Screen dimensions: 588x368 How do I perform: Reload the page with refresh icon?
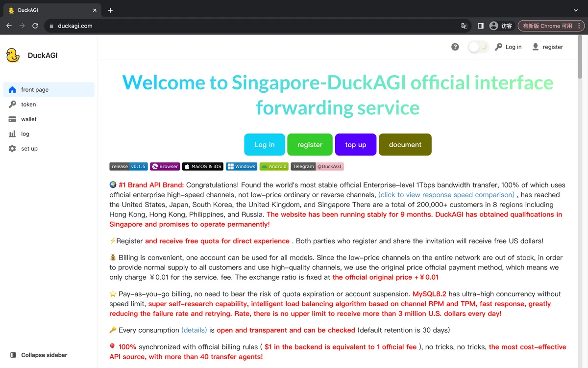(35, 26)
